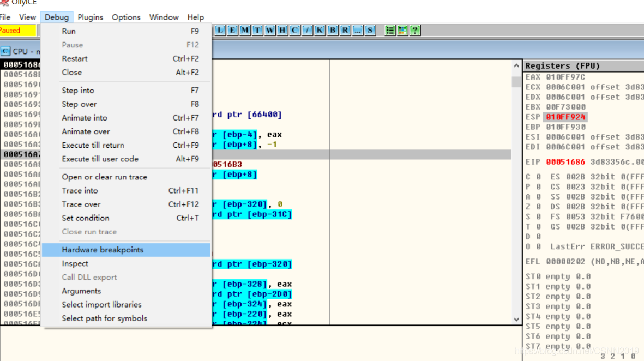644x361 pixels.
Task: Toggle the Z zero flag value
Action: (538, 207)
